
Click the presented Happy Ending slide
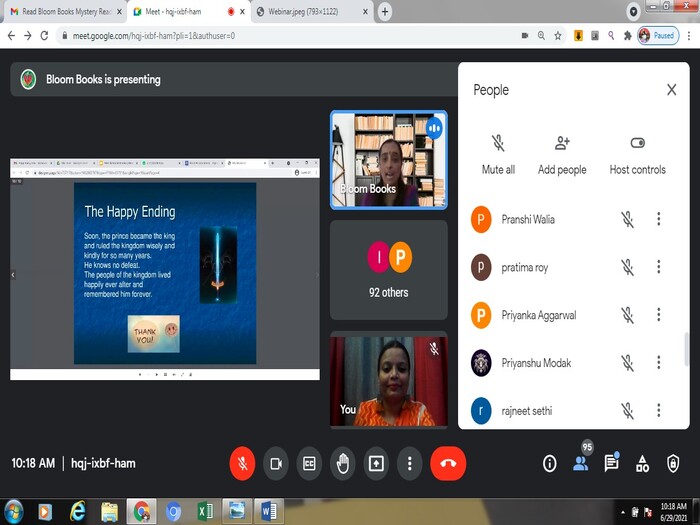point(165,273)
